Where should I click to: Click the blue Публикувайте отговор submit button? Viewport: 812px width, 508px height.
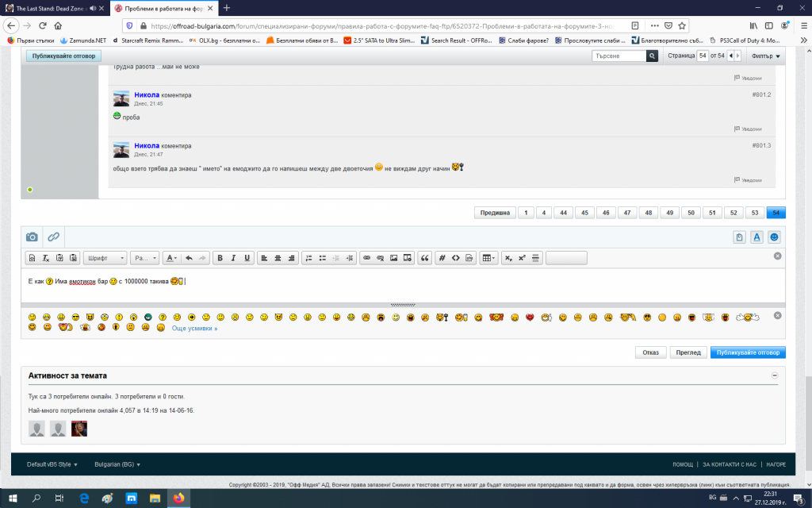click(748, 352)
